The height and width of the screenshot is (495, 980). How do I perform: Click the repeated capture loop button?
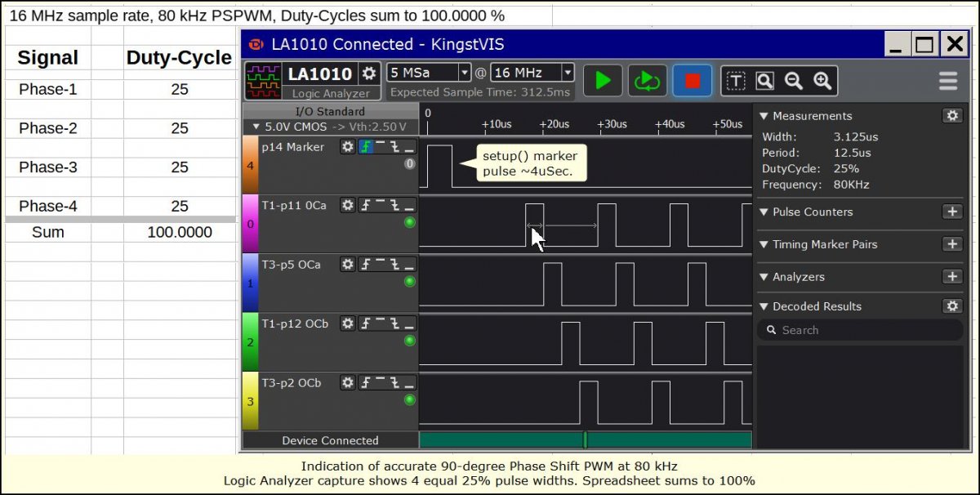tap(648, 81)
